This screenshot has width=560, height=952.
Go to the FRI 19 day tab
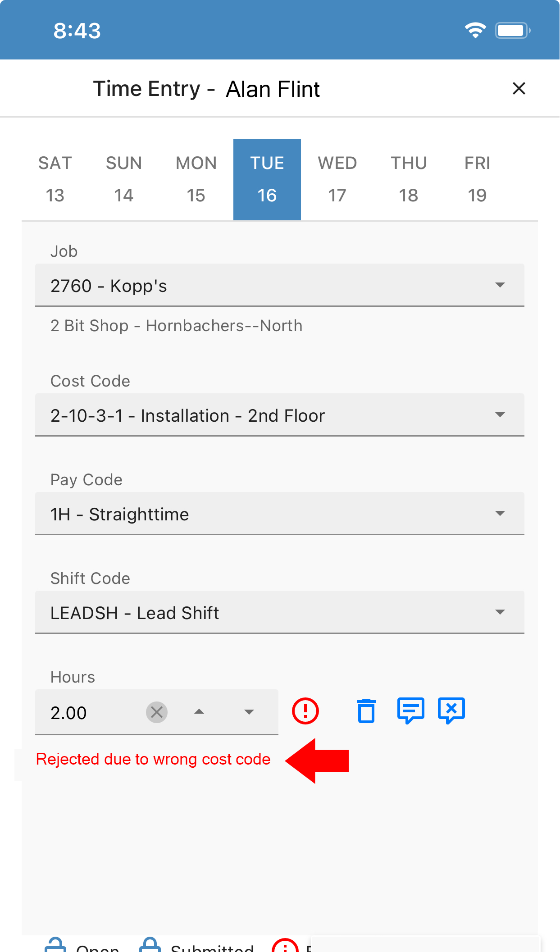click(477, 179)
